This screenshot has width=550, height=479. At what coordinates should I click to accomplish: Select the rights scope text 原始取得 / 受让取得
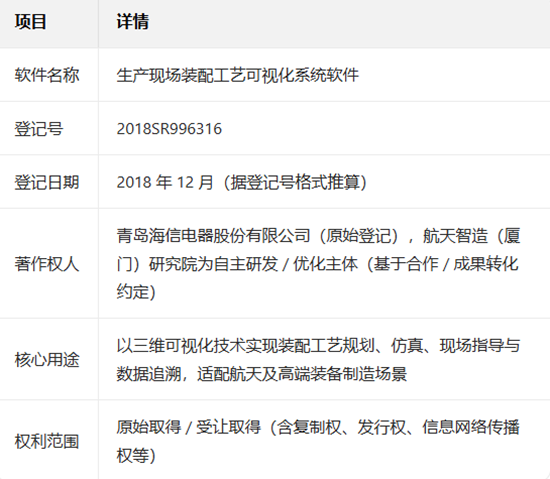pos(189,427)
